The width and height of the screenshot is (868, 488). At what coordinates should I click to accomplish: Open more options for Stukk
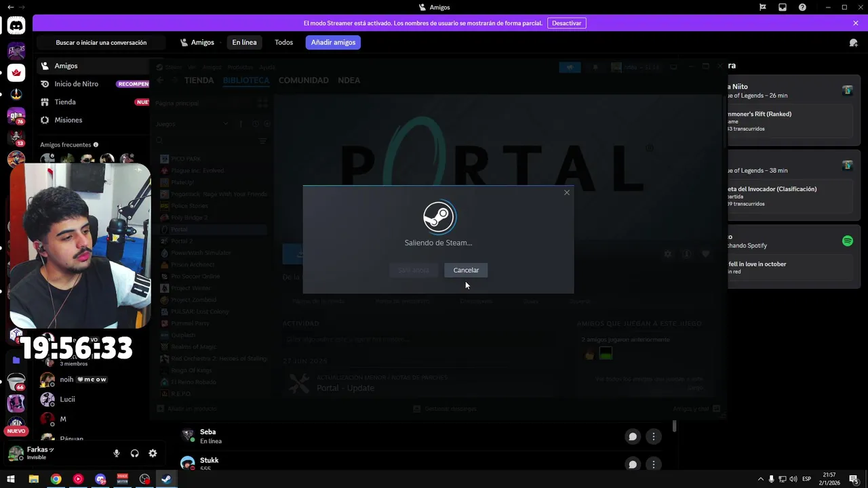(653, 464)
